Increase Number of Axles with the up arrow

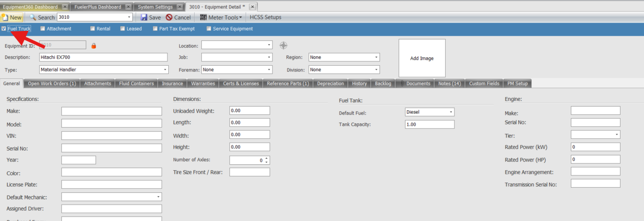[266, 158]
